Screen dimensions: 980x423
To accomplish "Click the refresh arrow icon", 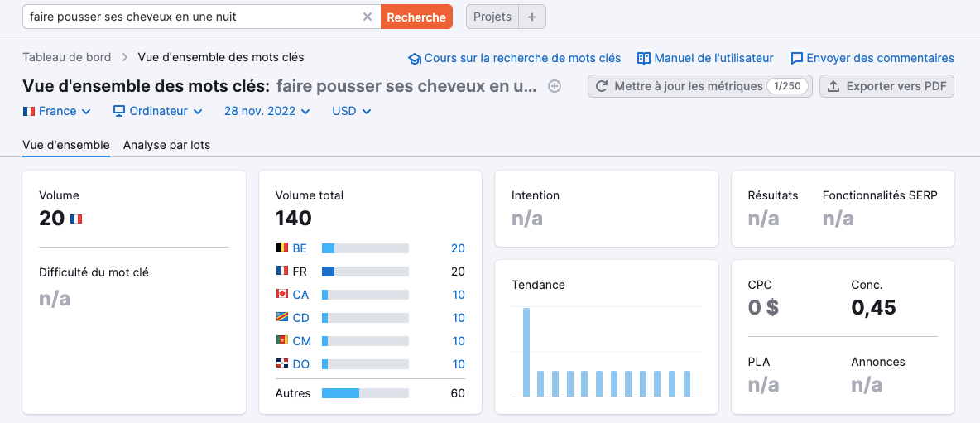I will pyautogui.click(x=602, y=86).
